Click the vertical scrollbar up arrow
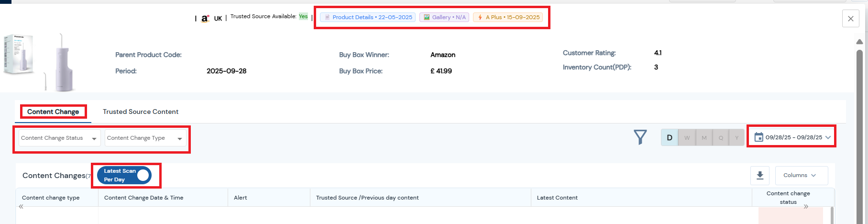868x224 pixels. pyautogui.click(x=859, y=42)
